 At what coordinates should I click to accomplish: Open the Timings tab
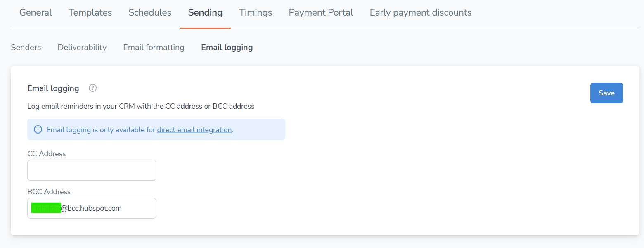pos(256,13)
